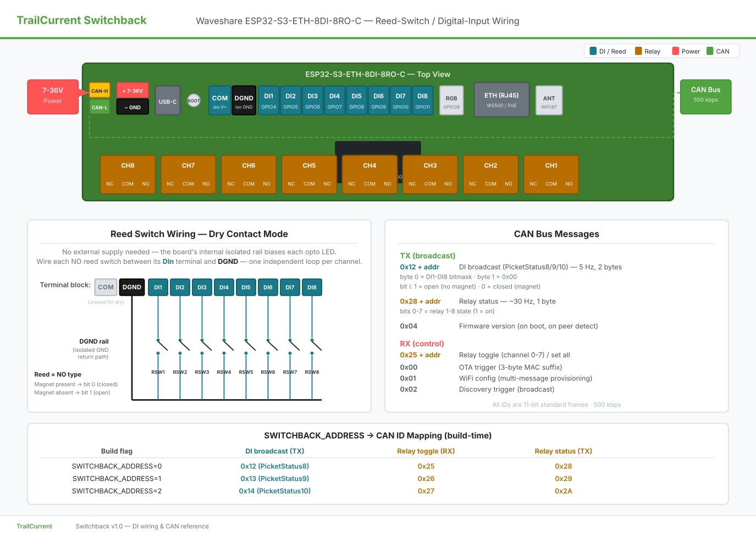756x536 pixels.
Task: Click the green CAN legend swatch
Action: pos(710,51)
